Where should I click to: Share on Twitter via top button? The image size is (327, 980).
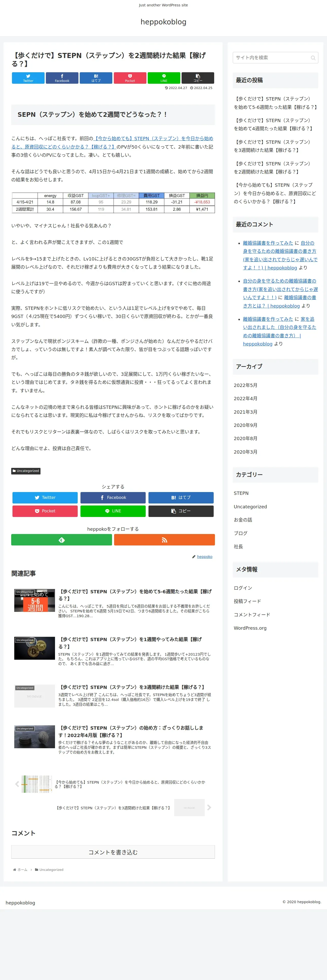pyautogui.click(x=28, y=78)
